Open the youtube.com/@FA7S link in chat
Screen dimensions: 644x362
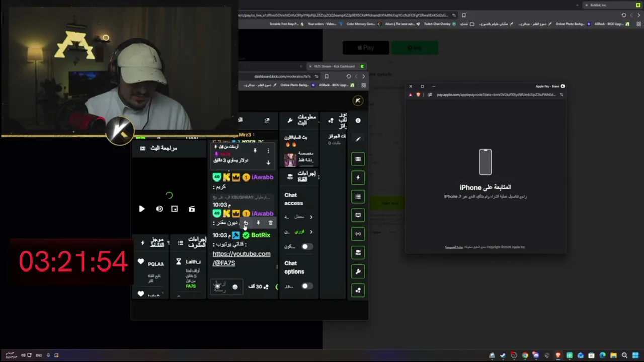242,258
